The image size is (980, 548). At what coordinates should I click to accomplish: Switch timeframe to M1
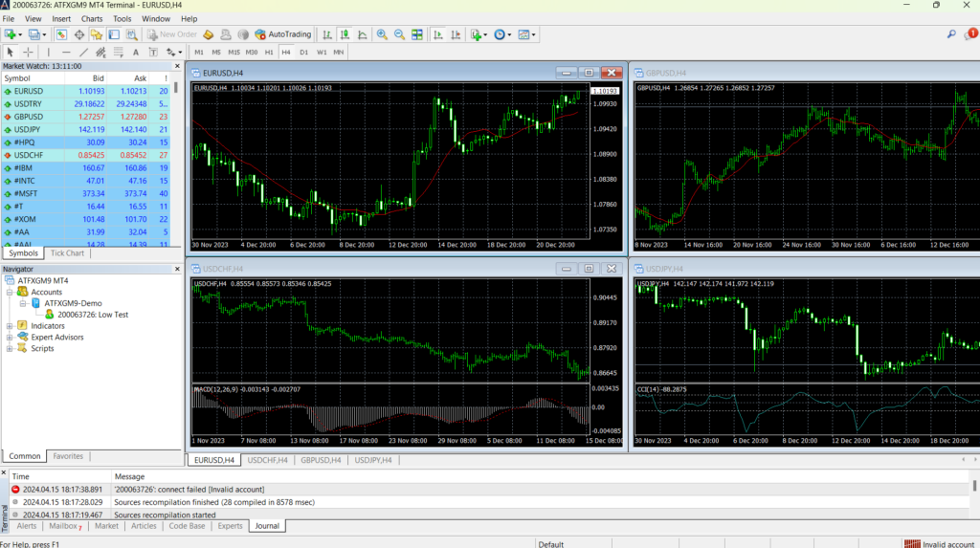coord(199,53)
